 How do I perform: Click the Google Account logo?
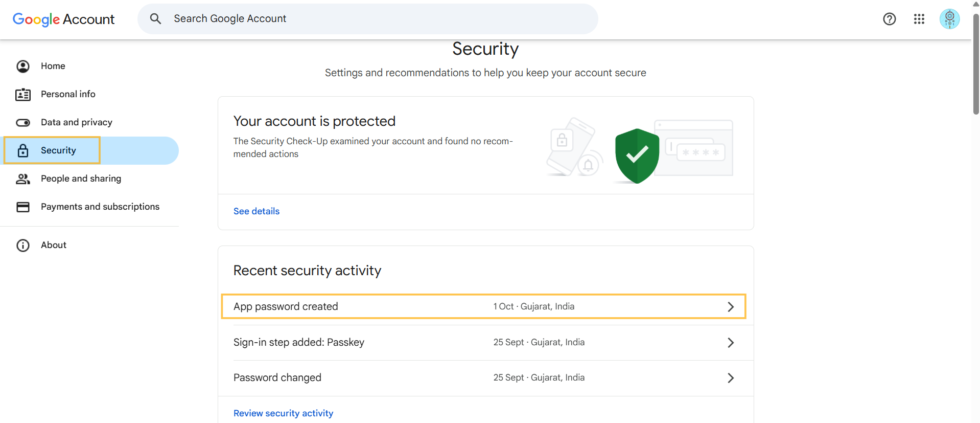tap(63, 19)
